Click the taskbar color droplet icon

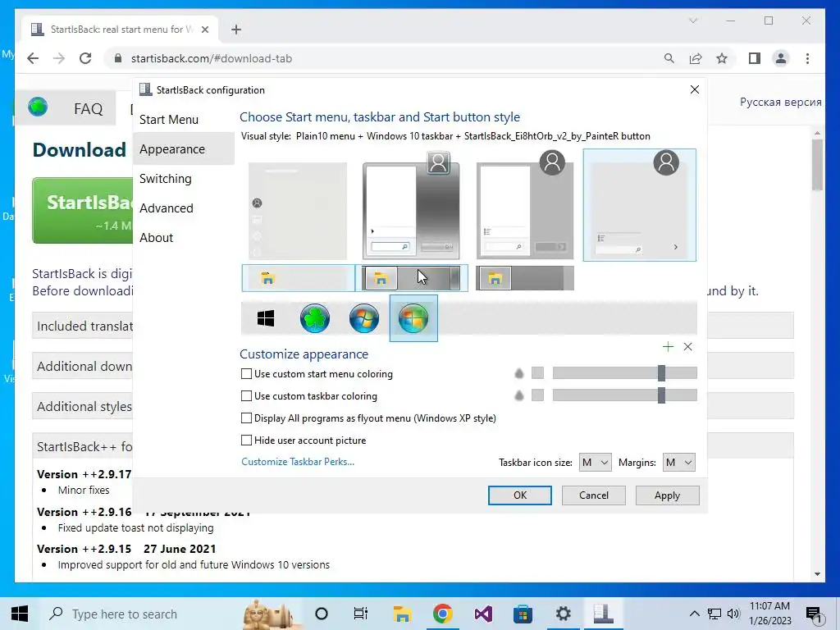click(518, 395)
